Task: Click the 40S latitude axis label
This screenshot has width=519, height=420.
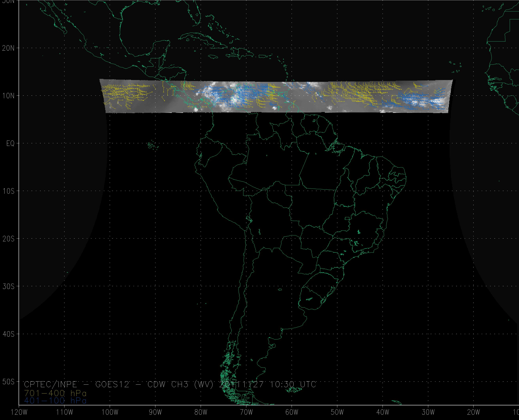Action: [8, 334]
